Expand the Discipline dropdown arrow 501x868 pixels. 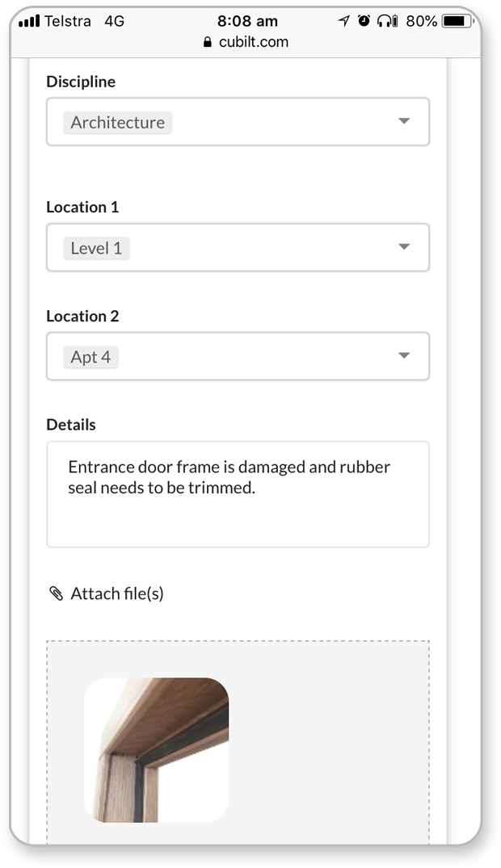click(x=404, y=122)
